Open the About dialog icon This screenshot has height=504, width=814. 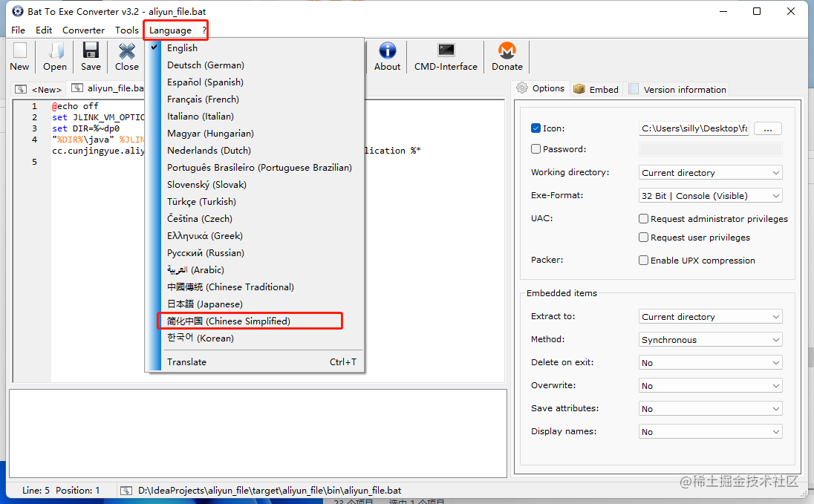387,56
